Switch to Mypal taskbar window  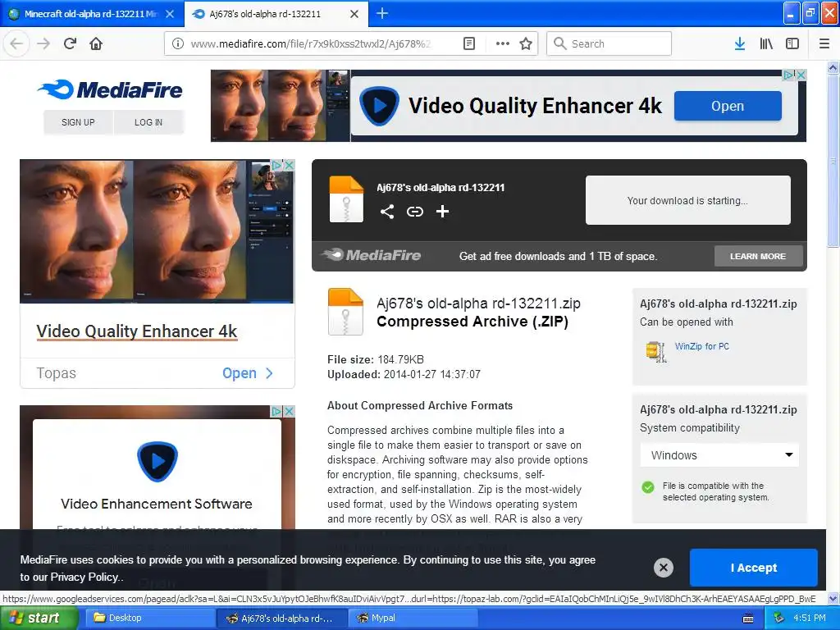point(413,618)
